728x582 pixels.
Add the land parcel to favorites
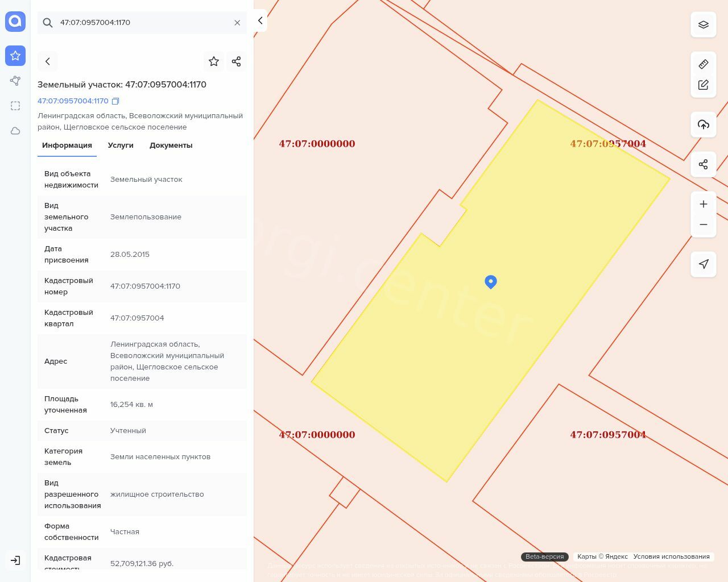pos(214,61)
